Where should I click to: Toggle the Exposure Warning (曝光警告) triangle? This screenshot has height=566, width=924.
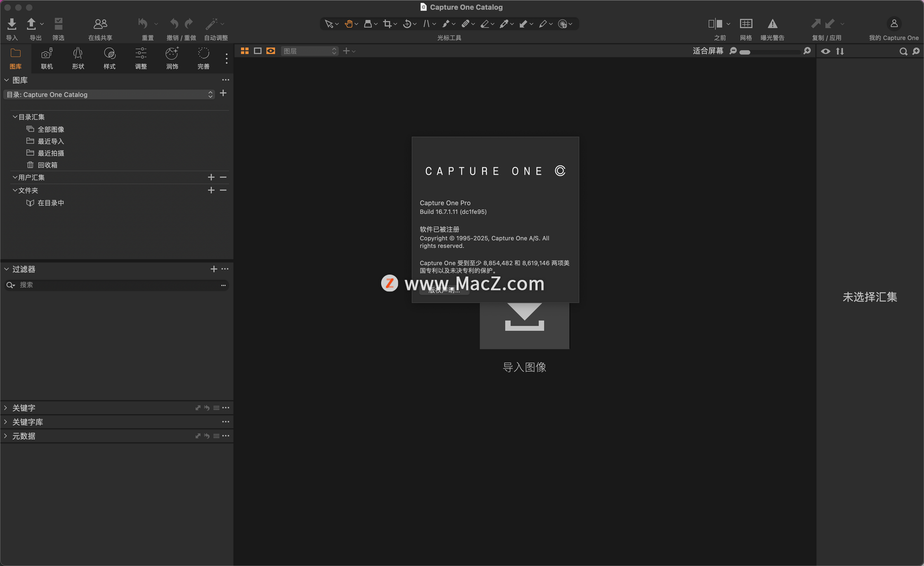[x=772, y=24]
